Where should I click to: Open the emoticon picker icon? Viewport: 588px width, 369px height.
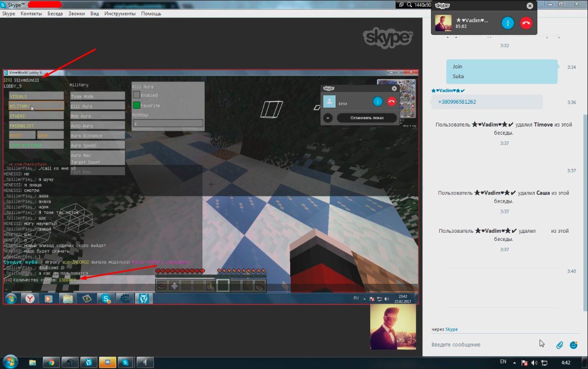[574, 345]
